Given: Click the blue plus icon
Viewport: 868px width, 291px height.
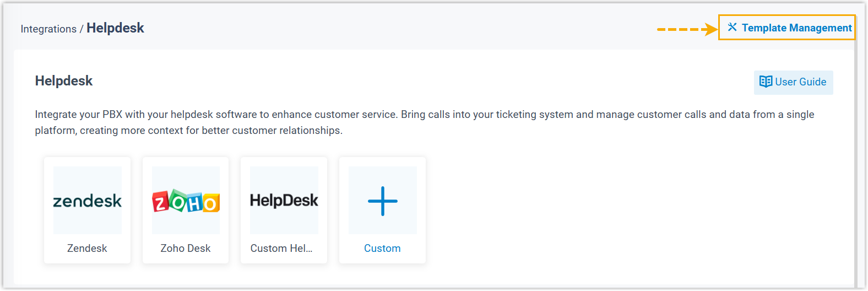Looking at the screenshot, I should point(382,201).
